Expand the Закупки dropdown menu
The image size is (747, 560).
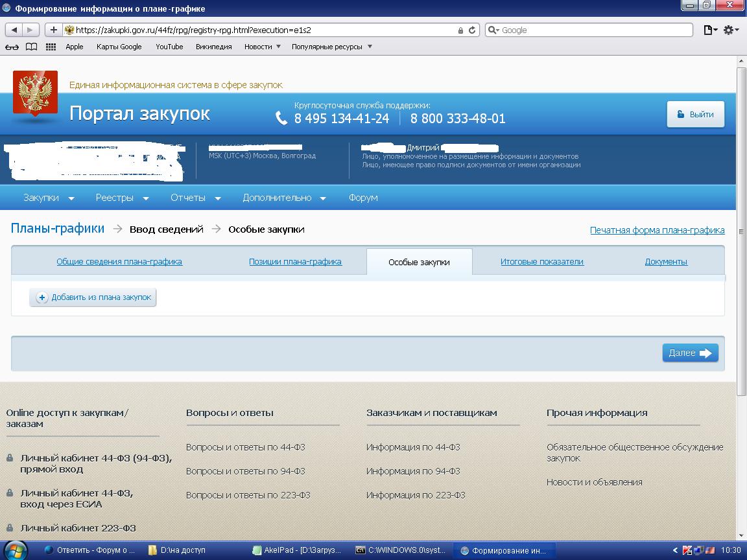click(49, 198)
